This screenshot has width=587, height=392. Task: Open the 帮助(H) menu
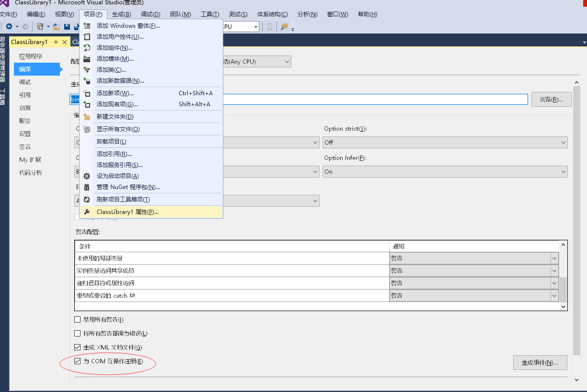[367, 14]
